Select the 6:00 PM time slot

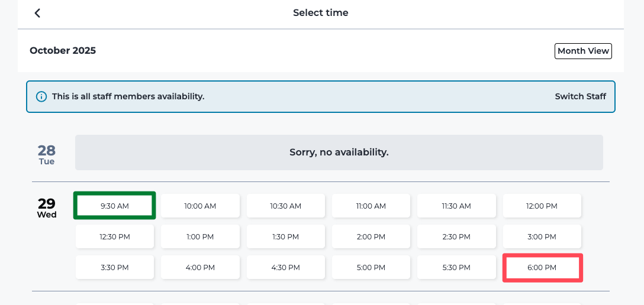[x=542, y=267]
